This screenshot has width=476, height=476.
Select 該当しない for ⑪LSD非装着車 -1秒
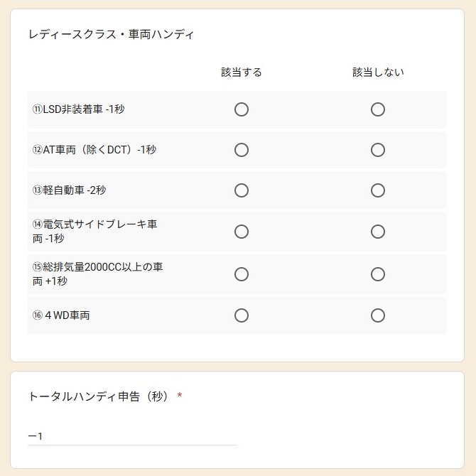[x=378, y=109]
